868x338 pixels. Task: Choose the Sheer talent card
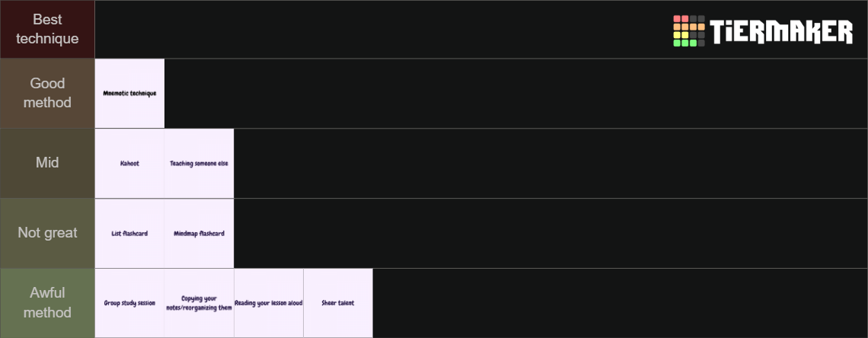pos(338,303)
